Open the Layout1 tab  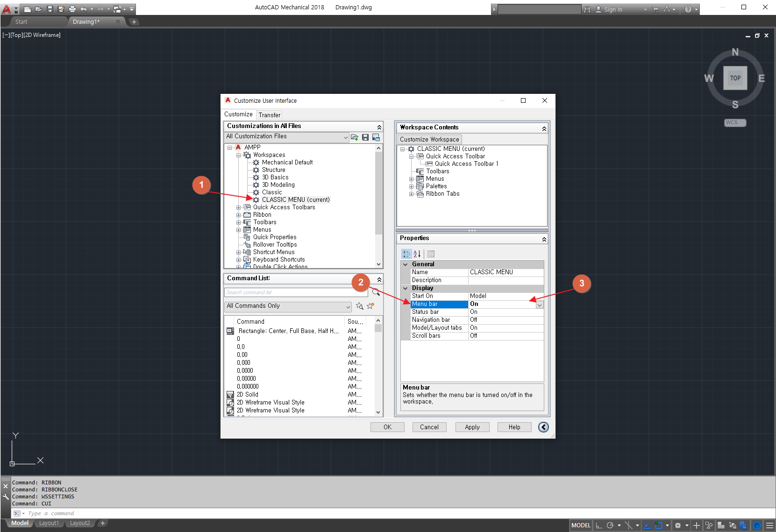tap(49, 523)
